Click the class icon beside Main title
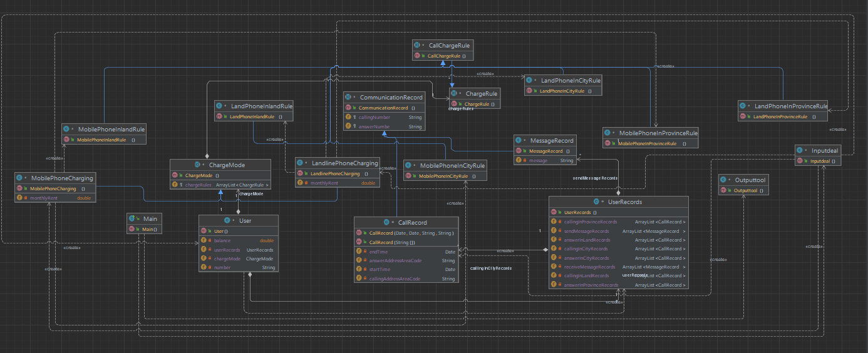868x353 pixels. 133,218
